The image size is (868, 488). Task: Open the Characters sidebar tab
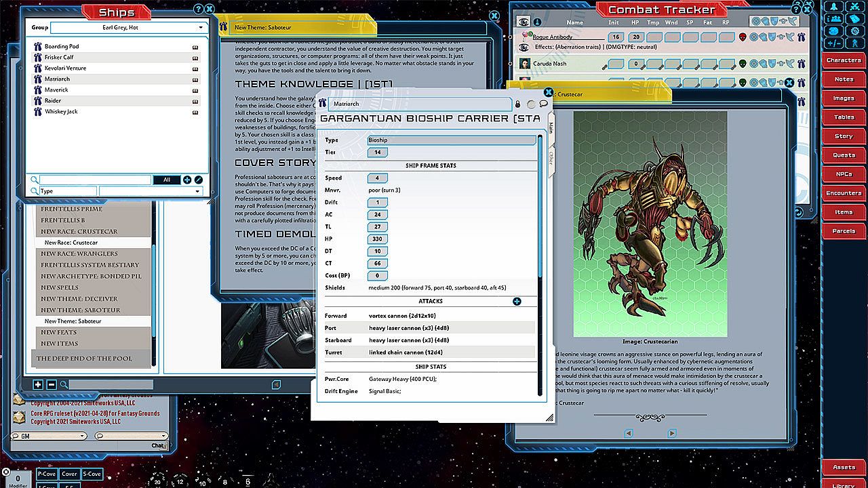844,60
